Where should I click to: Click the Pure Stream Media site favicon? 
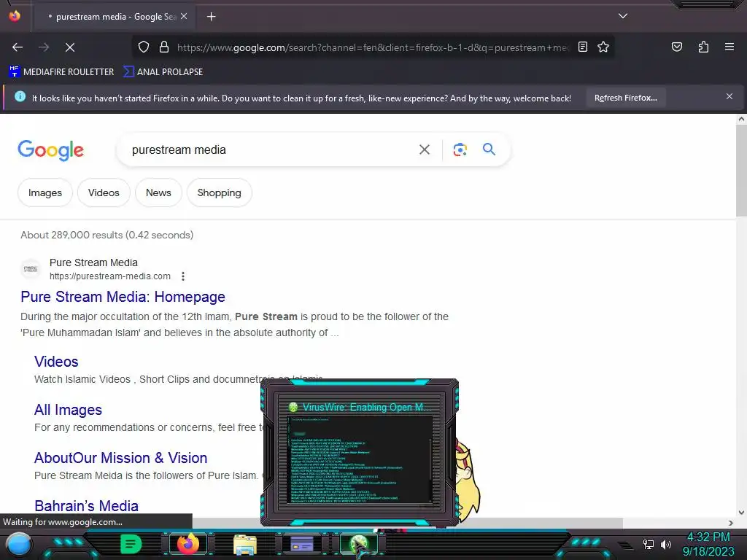click(x=31, y=269)
